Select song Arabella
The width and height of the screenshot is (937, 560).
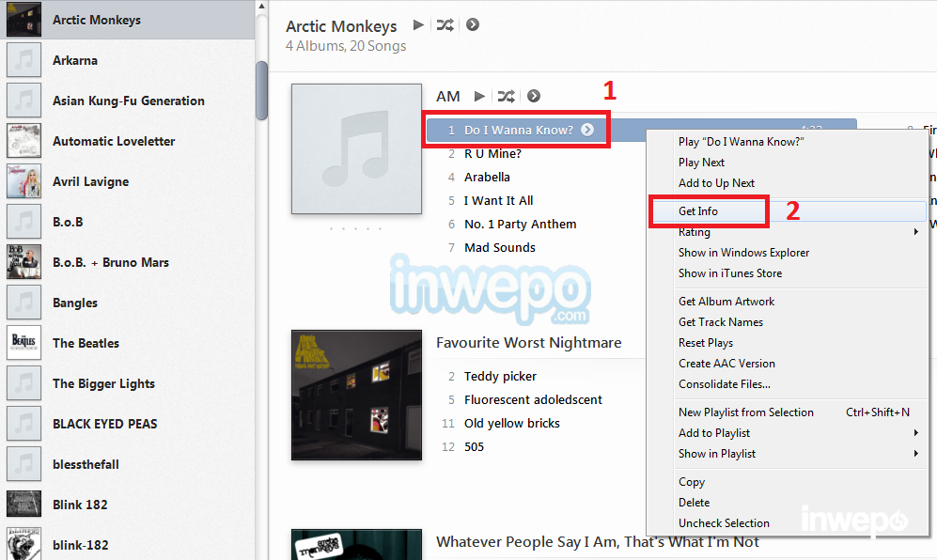coord(487,177)
